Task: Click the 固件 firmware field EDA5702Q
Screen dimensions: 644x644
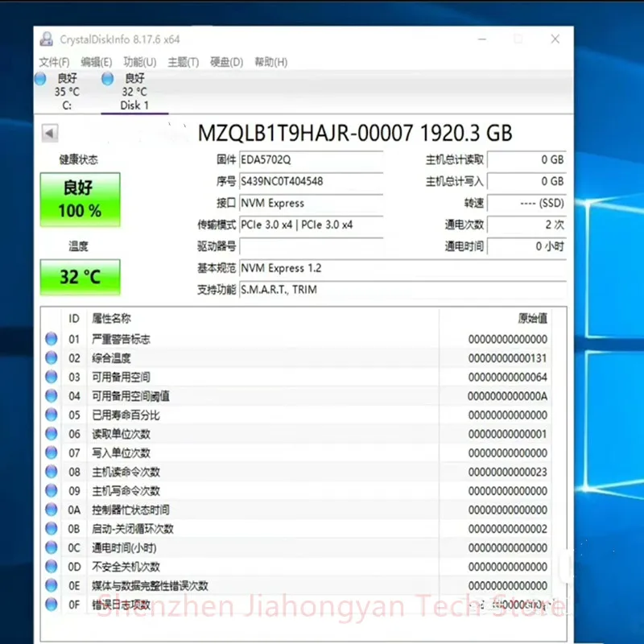Action: [311, 160]
